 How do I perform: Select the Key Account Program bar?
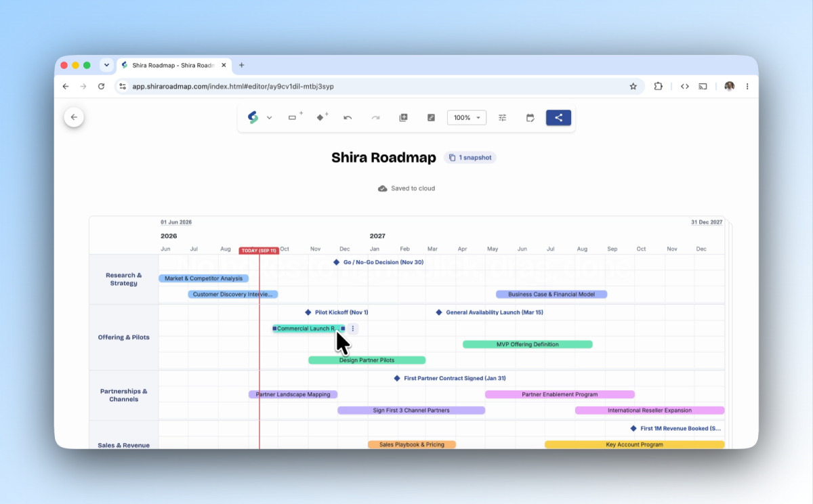point(634,445)
